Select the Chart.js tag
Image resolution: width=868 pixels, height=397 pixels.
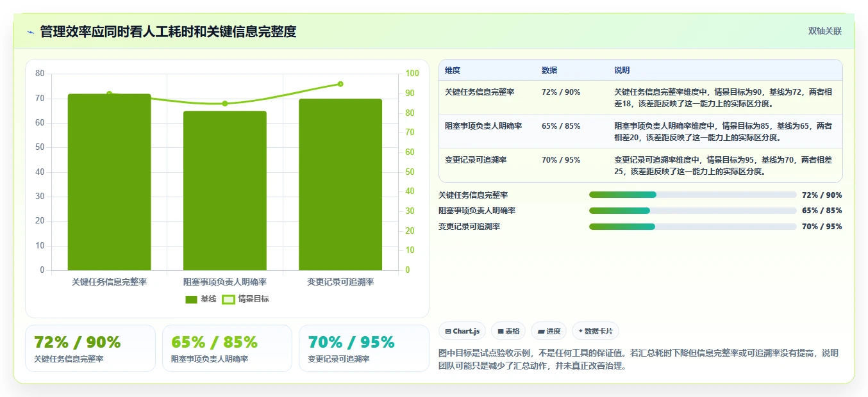[462, 331]
